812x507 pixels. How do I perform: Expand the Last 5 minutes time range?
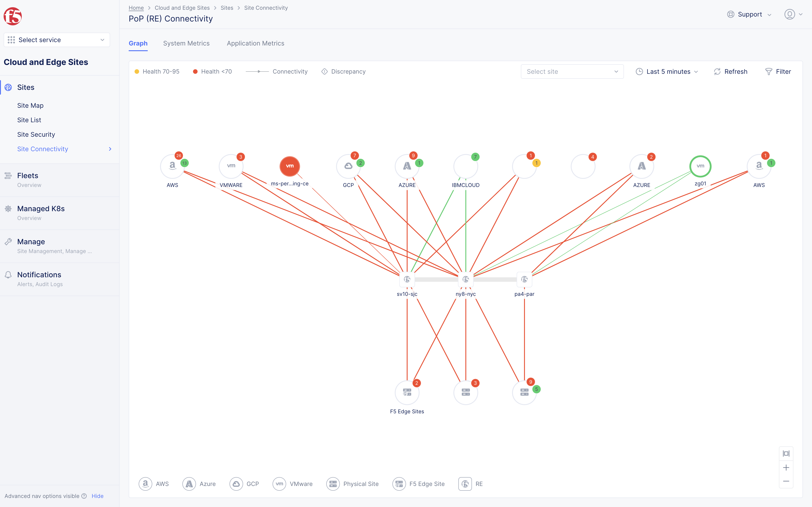667,72
